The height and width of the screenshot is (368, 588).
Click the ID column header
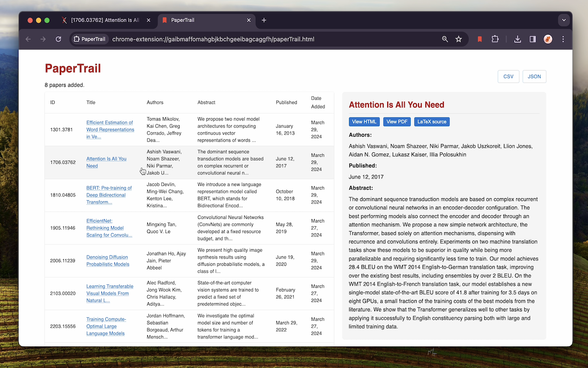(52, 103)
